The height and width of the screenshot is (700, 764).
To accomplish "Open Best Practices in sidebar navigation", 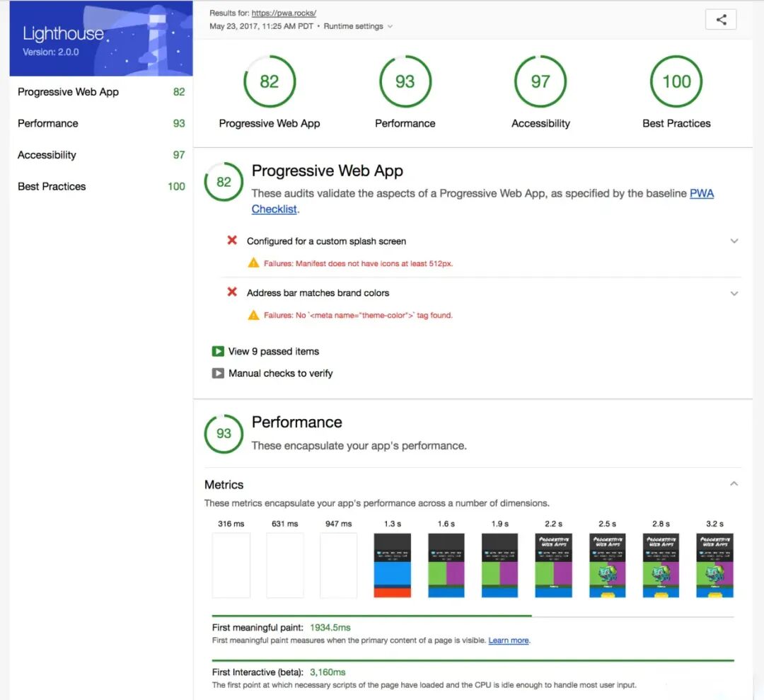I will click(101, 186).
